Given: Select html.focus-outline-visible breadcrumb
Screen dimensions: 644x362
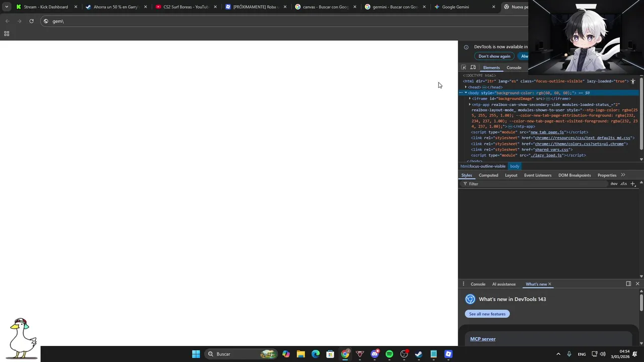Looking at the screenshot, I should click(483, 166).
